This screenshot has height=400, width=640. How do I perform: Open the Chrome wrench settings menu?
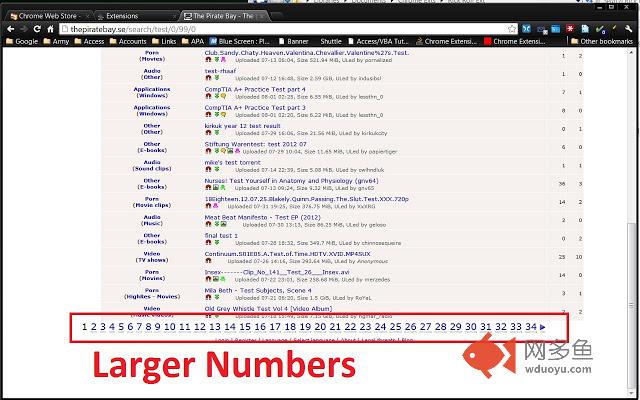[629, 29]
